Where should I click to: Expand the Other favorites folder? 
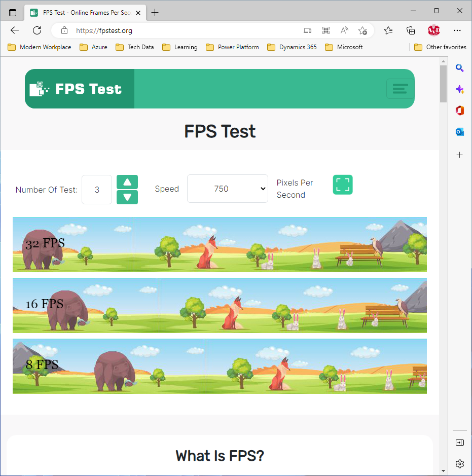click(x=440, y=47)
